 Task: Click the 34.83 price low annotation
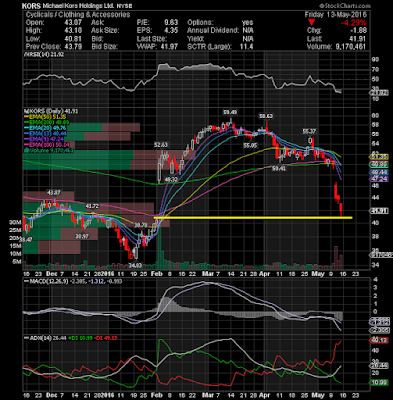coord(136,265)
